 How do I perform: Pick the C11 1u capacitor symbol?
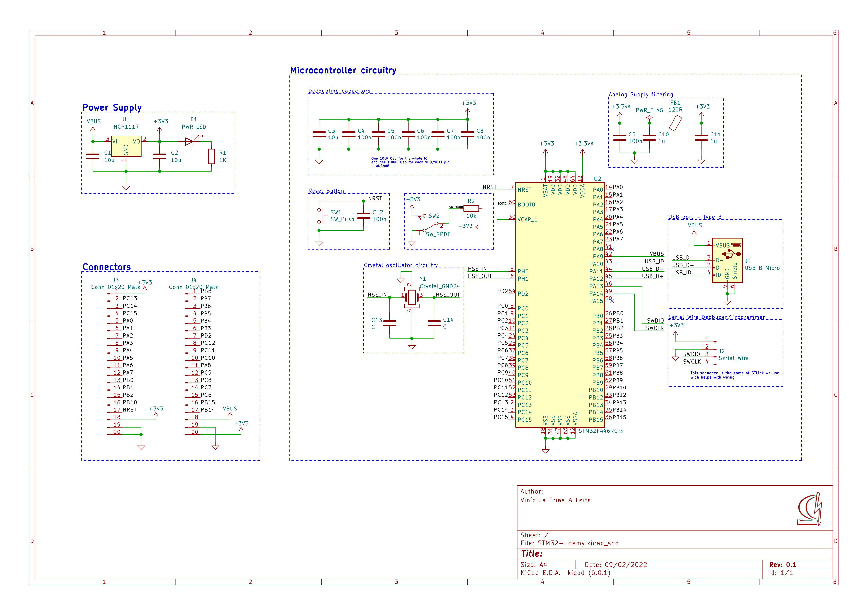pyautogui.click(x=701, y=138)
